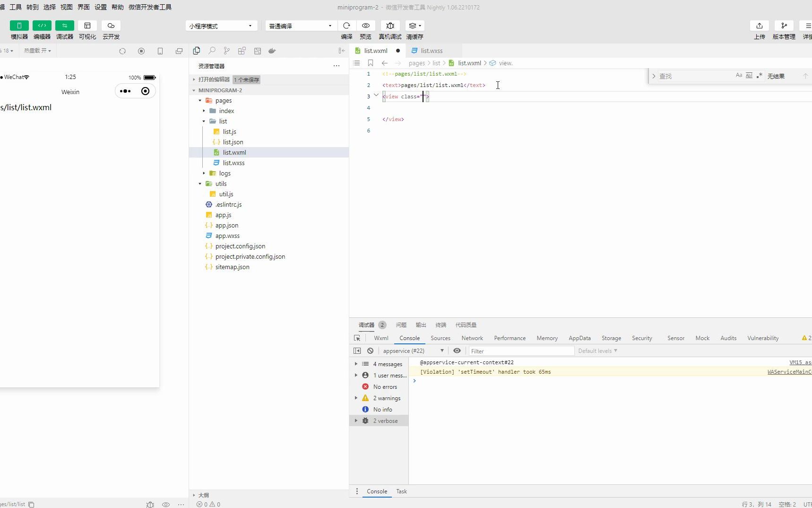Start real device debugging
The image size is (812, 508).
(390, 26)
